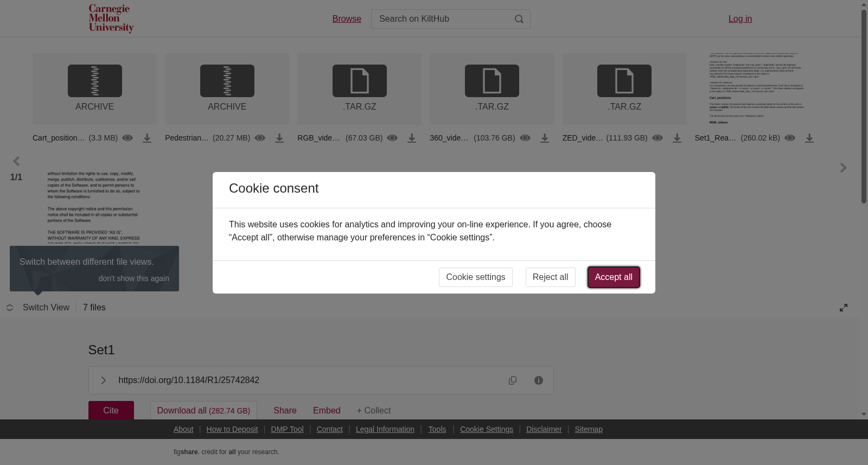This screenshot has height=465, width=868.
Task: Copy the DOI link to clipboard
Action: tap(513, 380)
